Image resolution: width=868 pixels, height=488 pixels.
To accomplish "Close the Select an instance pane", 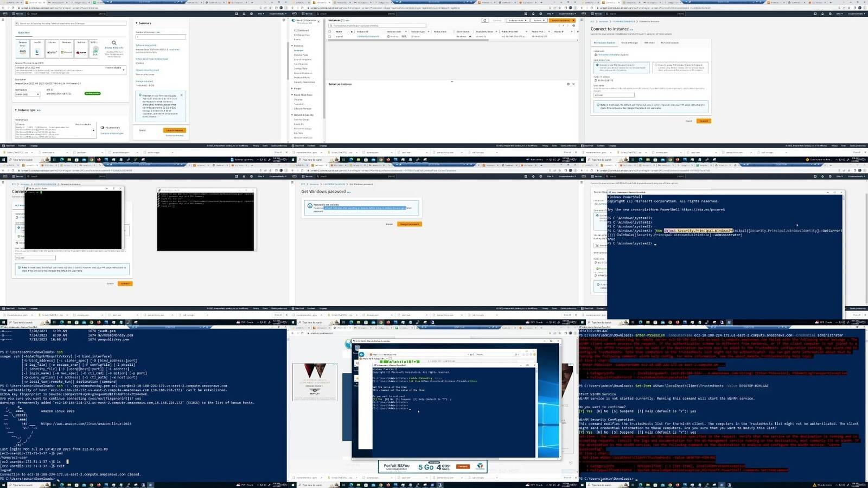I will point(573,84).
